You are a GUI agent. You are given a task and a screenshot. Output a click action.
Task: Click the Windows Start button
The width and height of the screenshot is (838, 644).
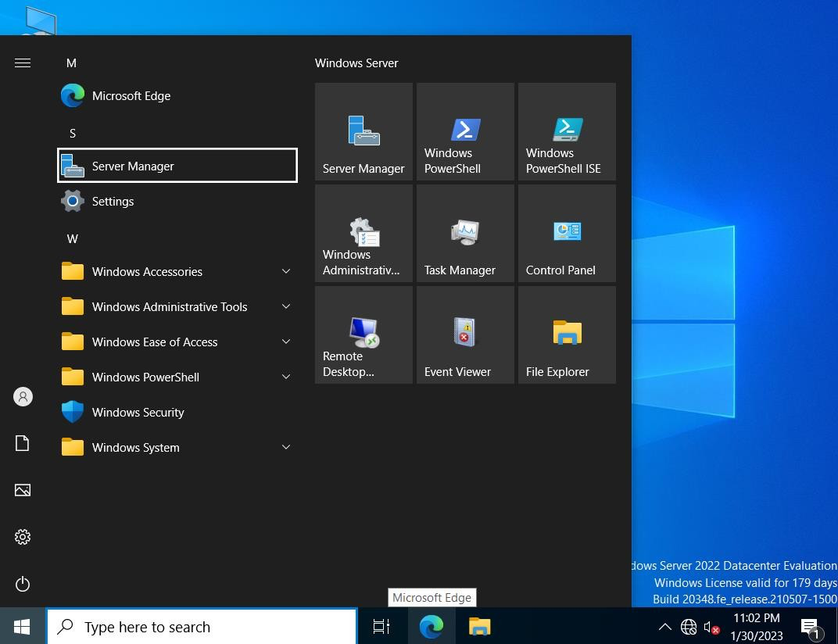22,626
